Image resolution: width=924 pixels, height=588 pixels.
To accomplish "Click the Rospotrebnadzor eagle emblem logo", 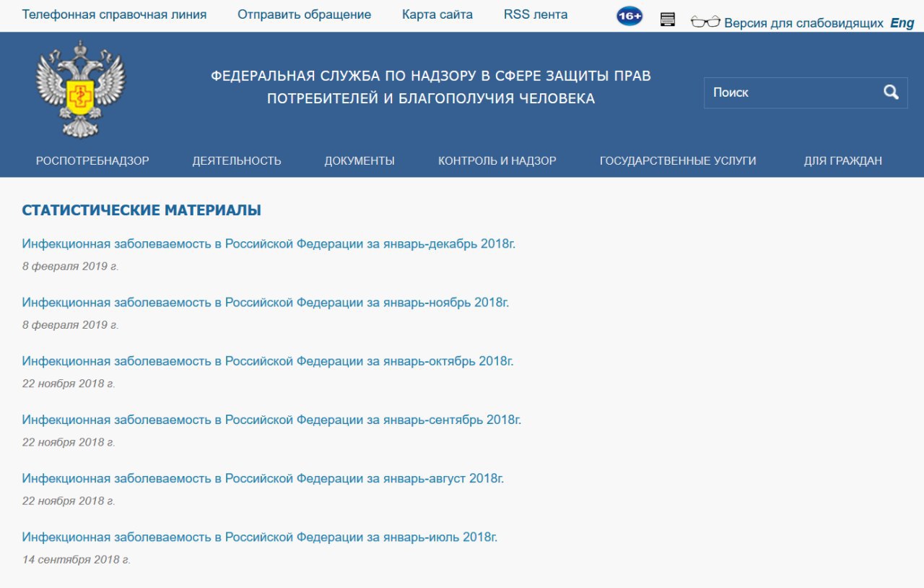I will coord(80,89).
